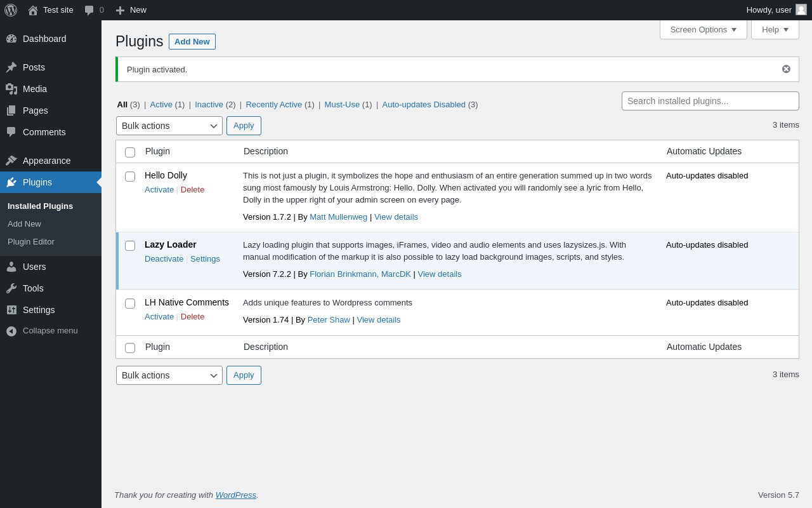Open the WordPress footer link
Viewport: 812px width, 508px height.
coord(236,495)
